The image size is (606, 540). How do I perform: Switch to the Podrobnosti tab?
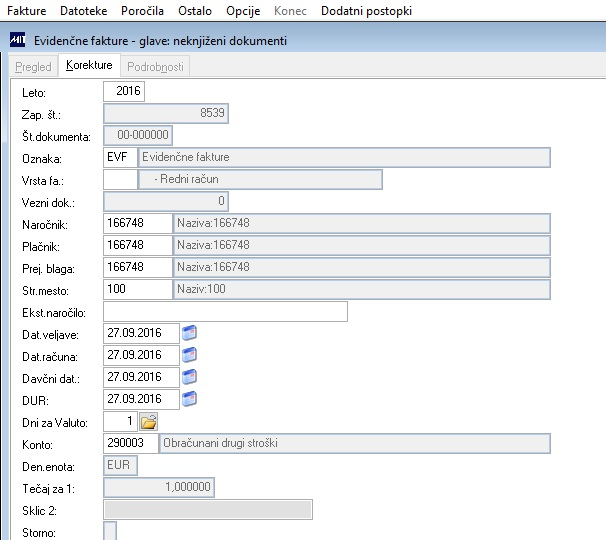click(x=155, y=66)
